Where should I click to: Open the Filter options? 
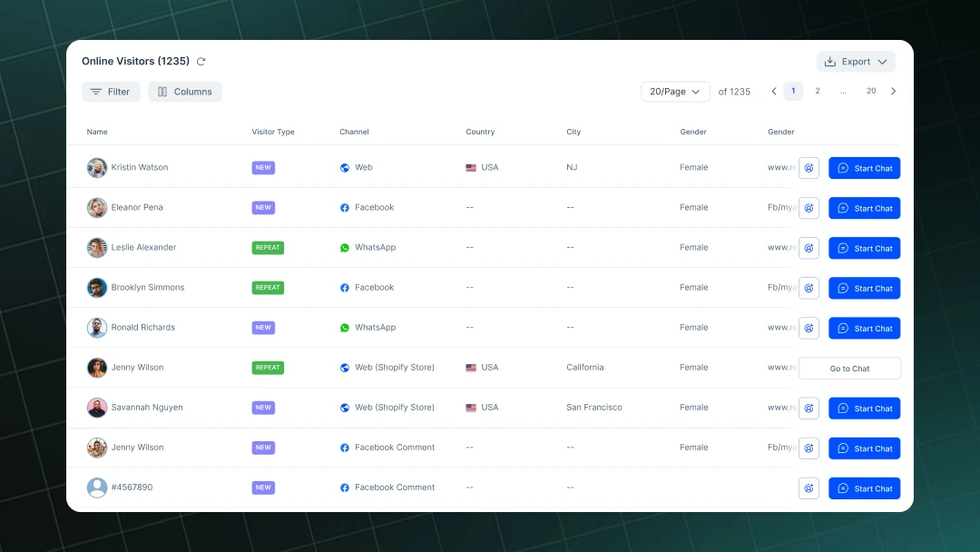[x=111, y=92]
